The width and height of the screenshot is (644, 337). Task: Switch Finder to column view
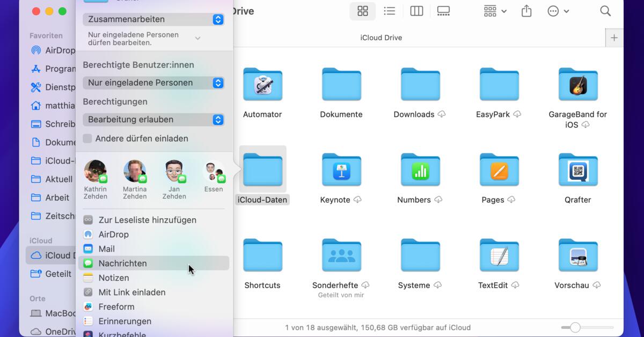416,11
